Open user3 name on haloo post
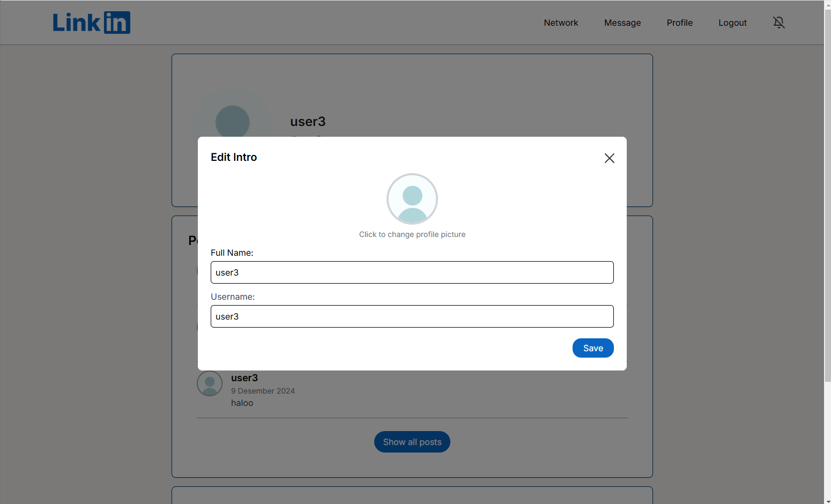The width and height of the screenshot is (831, 504). (x=244, y=378)
